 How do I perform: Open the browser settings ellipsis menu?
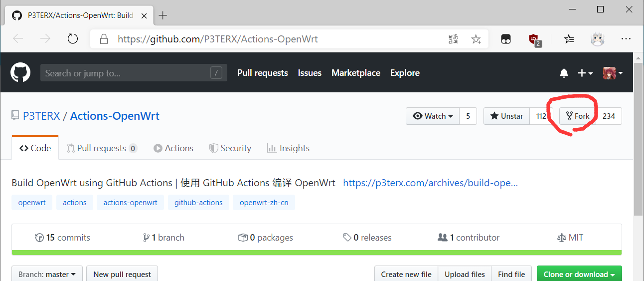pos(626,39)
